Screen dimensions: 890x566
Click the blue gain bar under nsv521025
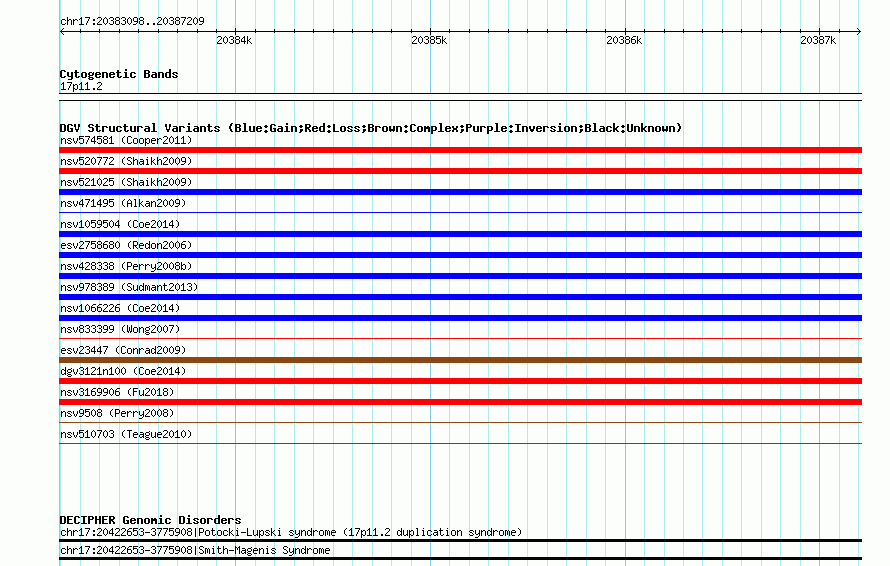tap(460, 192)
